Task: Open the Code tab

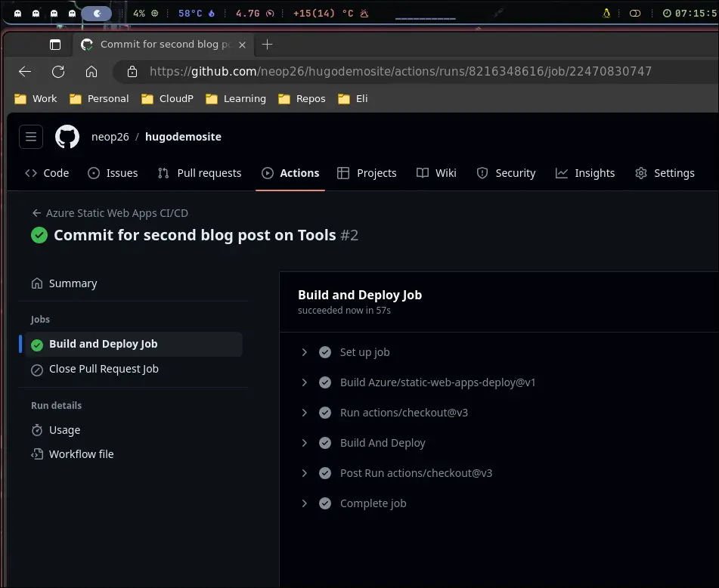Action: 47,173
